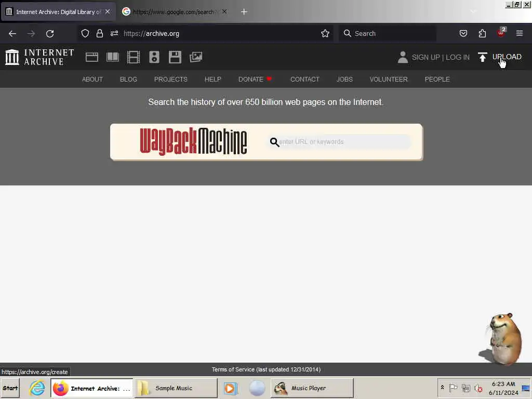The height and width of the screenshot is (399, 532).
Task: Click the magnifier in Wayback search
Action: [x=274, y=142]
